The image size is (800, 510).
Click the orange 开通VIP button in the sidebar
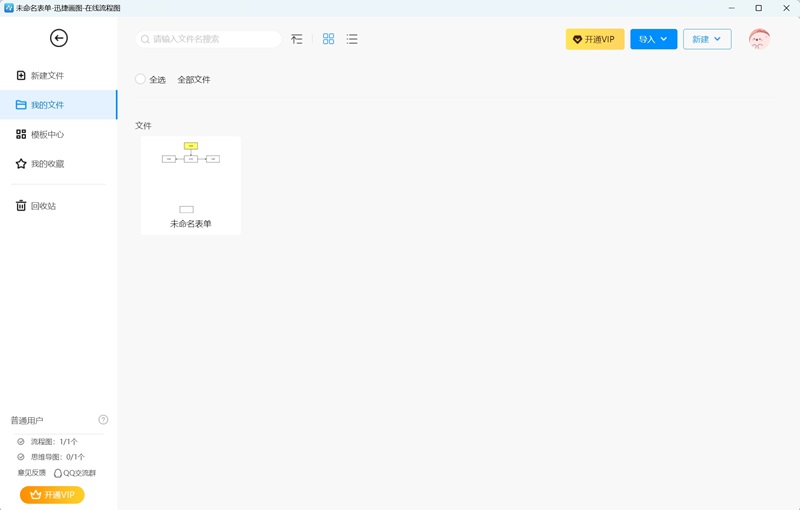(52, 495)
